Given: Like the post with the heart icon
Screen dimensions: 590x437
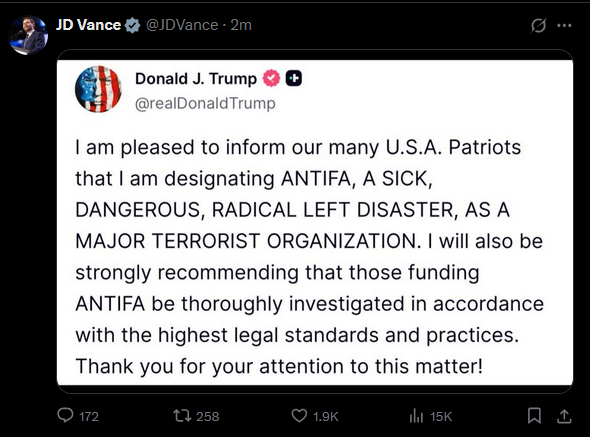Looking at the screenshot, I should click(x=299, y=416).
